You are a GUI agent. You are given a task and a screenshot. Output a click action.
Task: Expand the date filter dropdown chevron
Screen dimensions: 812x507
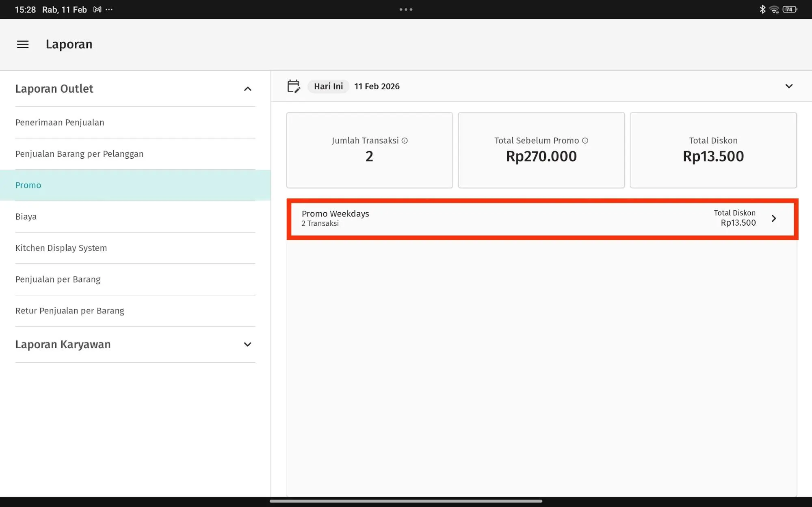[x=789, y=86]
